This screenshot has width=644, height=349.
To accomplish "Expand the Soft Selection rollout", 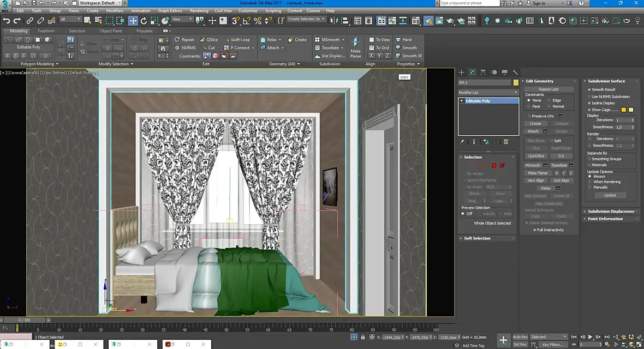I will click(477, 238).
